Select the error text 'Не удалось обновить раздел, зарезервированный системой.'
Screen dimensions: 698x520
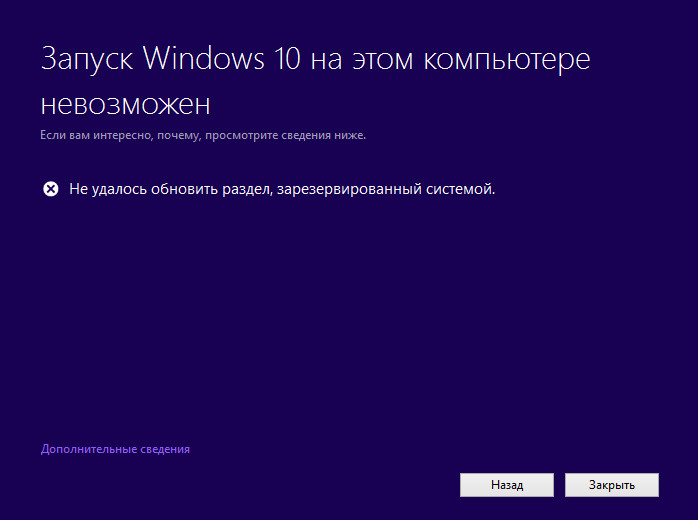pos(282,189)
